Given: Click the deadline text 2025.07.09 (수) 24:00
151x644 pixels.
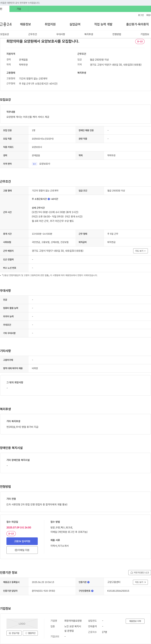Looking at the screenshot, I should [x=19, y=527].
